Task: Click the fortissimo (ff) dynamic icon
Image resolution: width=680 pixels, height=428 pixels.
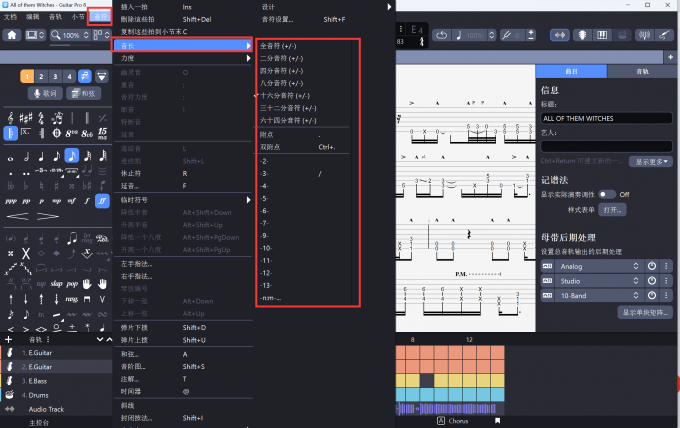Action: tap(102, 201)
